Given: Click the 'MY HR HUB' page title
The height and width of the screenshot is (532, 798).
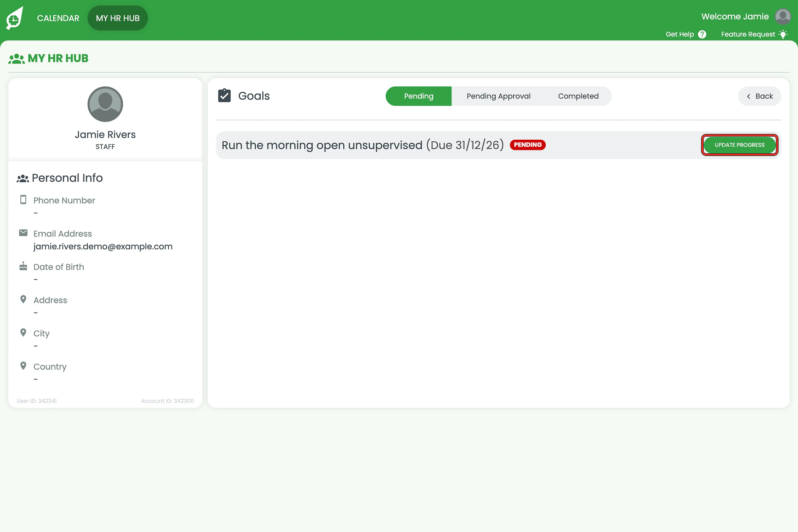Looking at the screenshot, I should coord(58,58).
